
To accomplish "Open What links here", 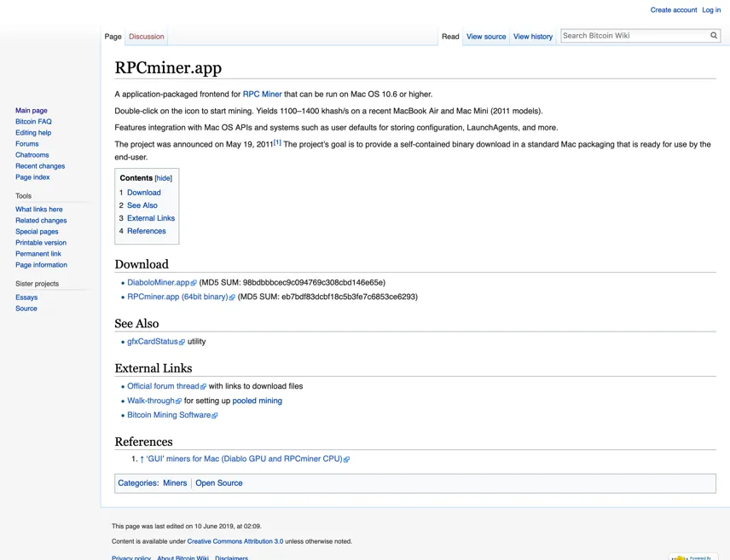I will pyautogui.click(x=38, y=210).
